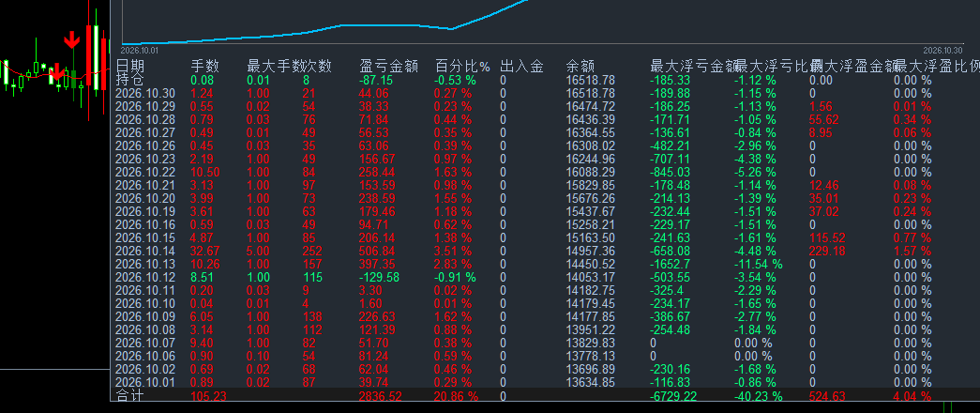This screenshot has height=413, width=980.
Task: Click chart start date label 2026.10.01
Action: [x=140, y=50]
